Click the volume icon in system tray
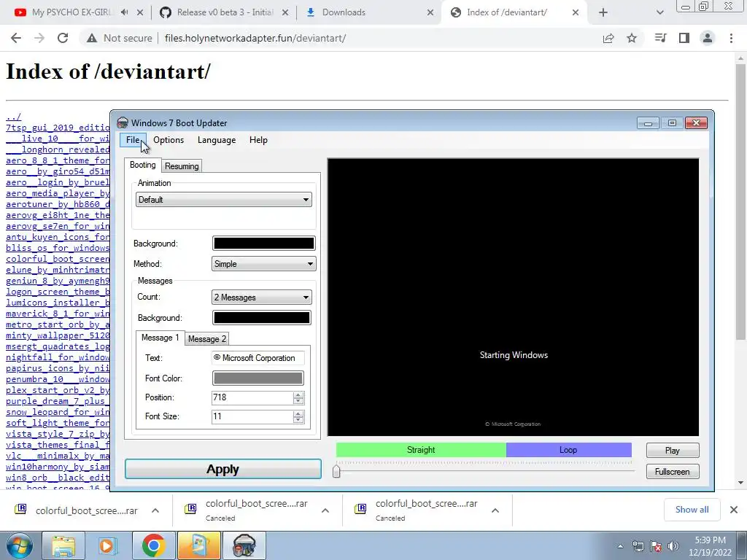 coord(673,545)
